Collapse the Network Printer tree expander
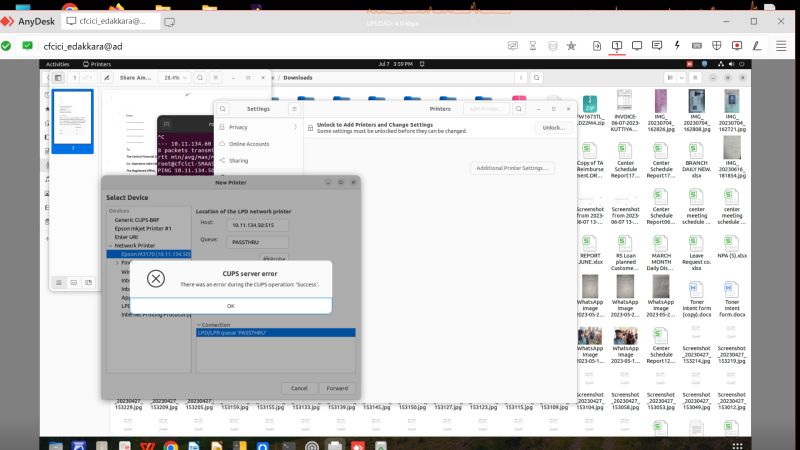Viewport: 800px width, 450px height. (x=111, y=245)
